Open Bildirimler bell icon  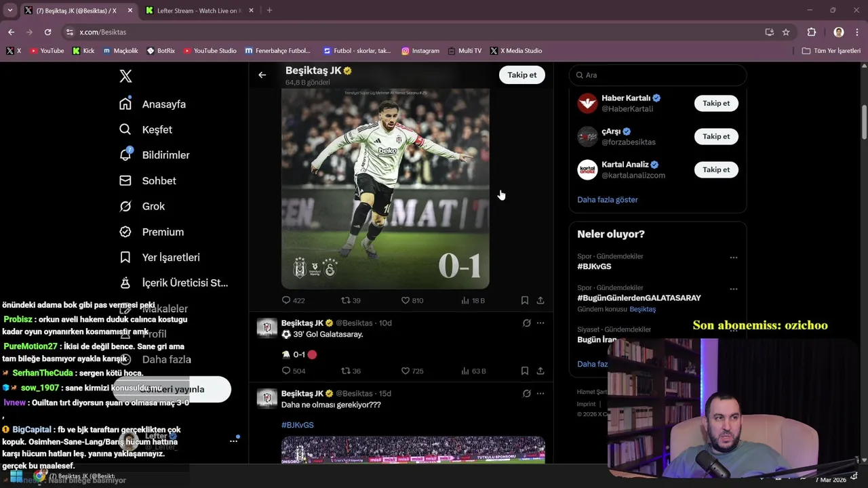coord(125,155)
